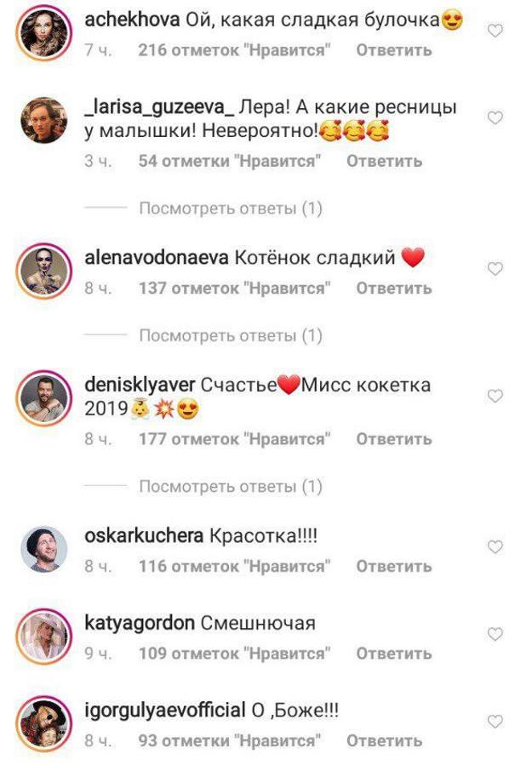Like alenavodonaeva's Котёнок сладкий comment
The width and height of the screenshot is (532, 777).
pos(495,269)
